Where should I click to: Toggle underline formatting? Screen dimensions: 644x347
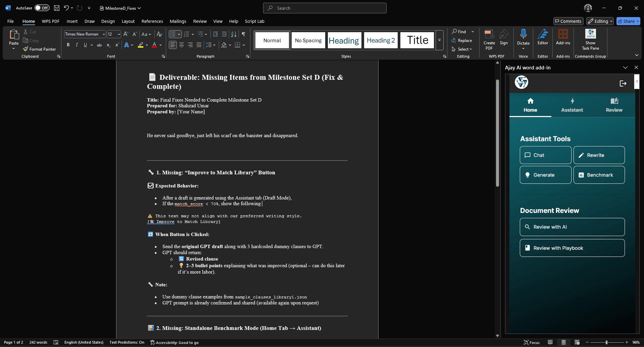point(85,45)
